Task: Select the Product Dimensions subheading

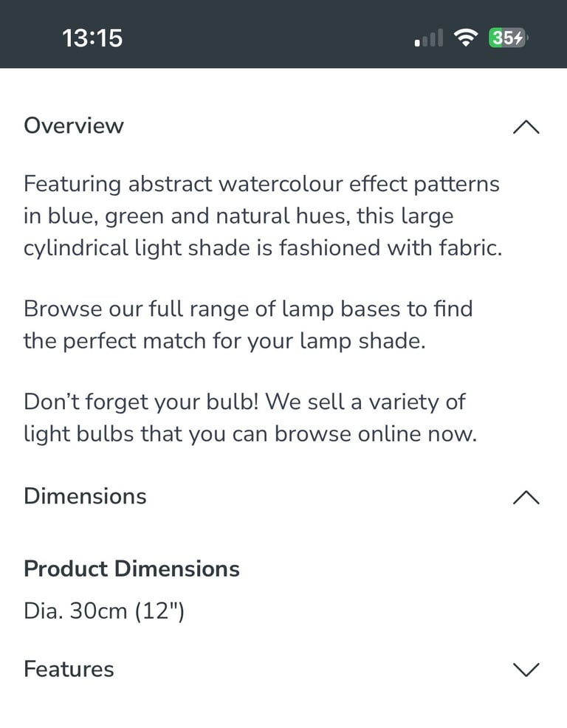Action: pyautogui.click(x=131, y=569)
